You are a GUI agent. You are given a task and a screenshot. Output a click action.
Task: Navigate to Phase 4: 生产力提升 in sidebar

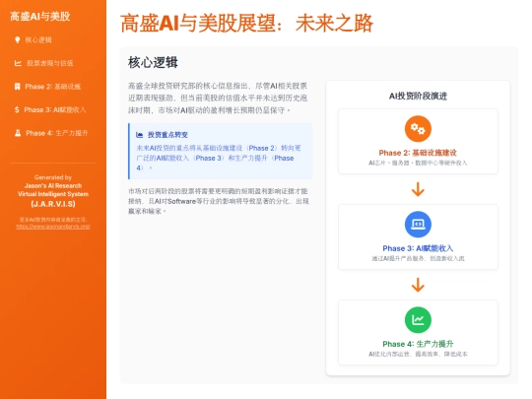57,133
